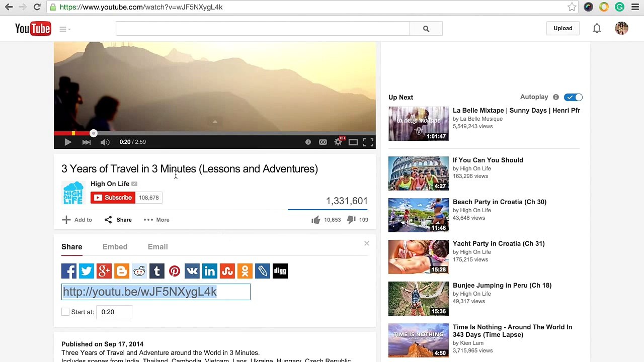
Task: Open the YouTube guide menu
Action: (64, 29)
